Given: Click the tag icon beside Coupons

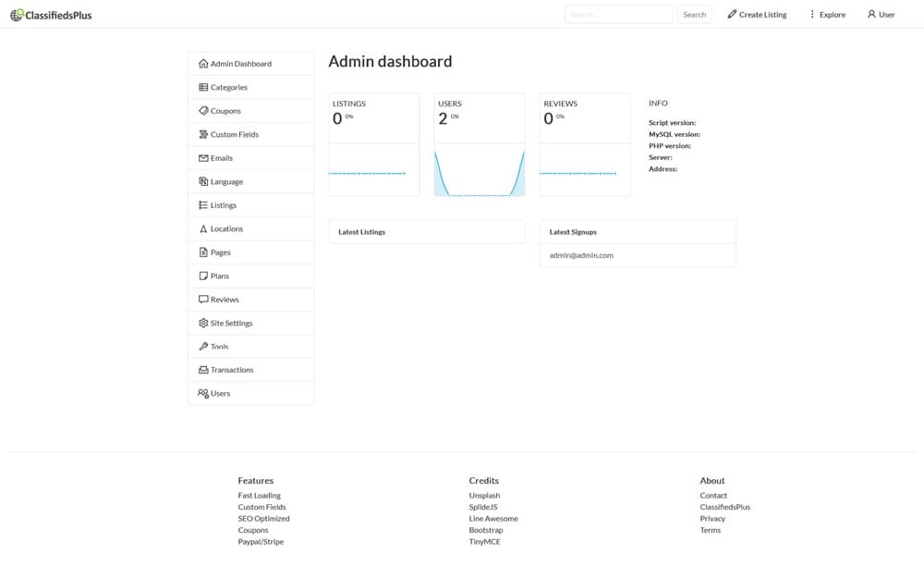Looking at the screenshot, I should [x=203, y=111].
